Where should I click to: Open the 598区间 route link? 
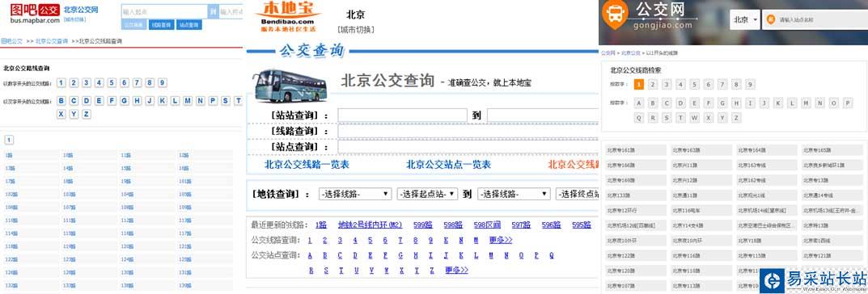tap(487, 225)
